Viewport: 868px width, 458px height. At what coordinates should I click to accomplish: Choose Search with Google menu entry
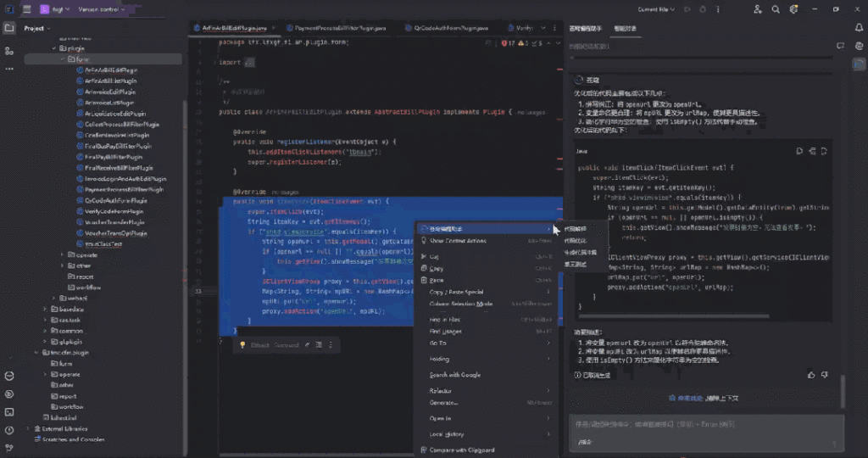(x=455, y=375)
